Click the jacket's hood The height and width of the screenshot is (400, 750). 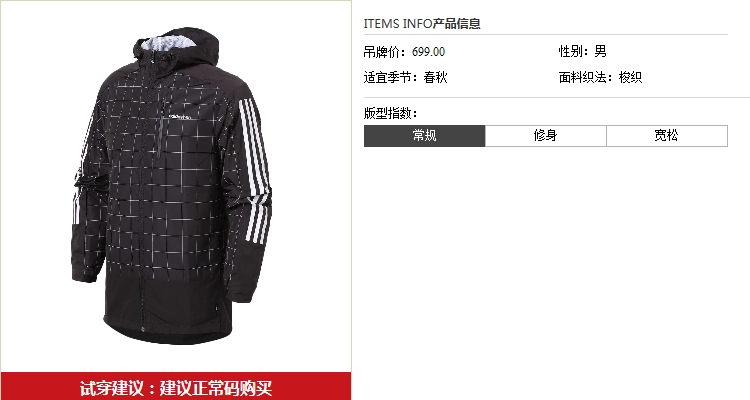click(176, 46)
